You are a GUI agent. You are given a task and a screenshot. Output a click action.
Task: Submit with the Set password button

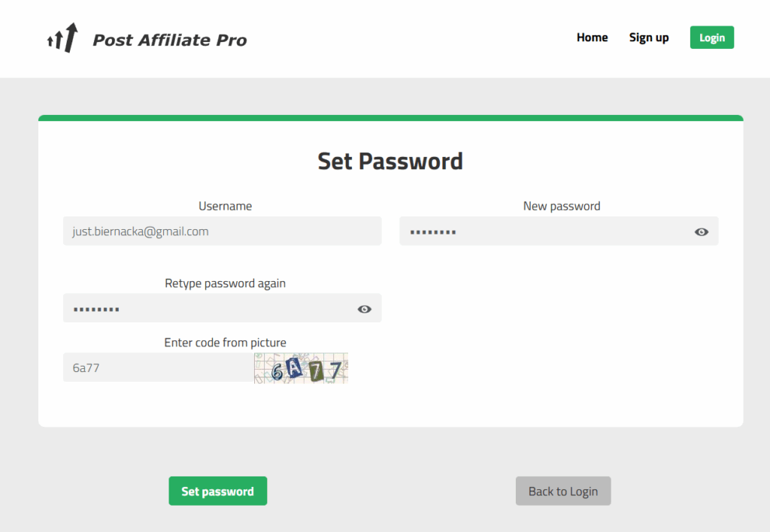218,491
